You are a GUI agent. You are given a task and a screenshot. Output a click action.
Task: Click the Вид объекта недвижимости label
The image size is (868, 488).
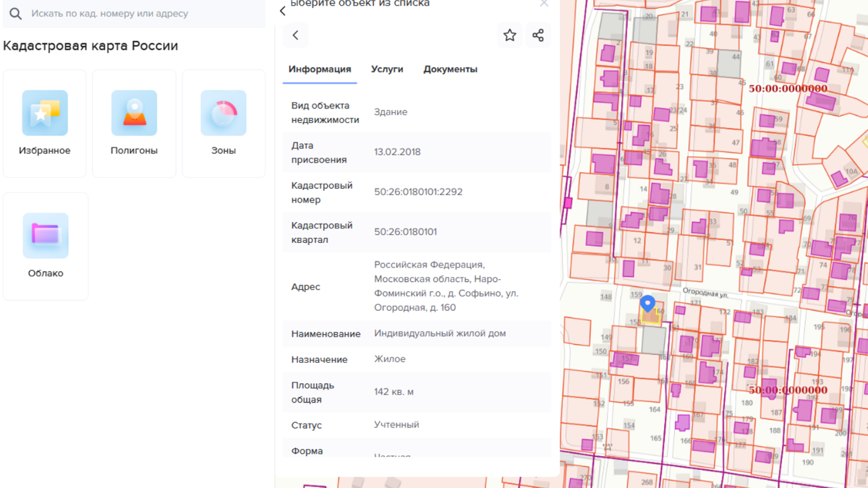pos(325,112)
